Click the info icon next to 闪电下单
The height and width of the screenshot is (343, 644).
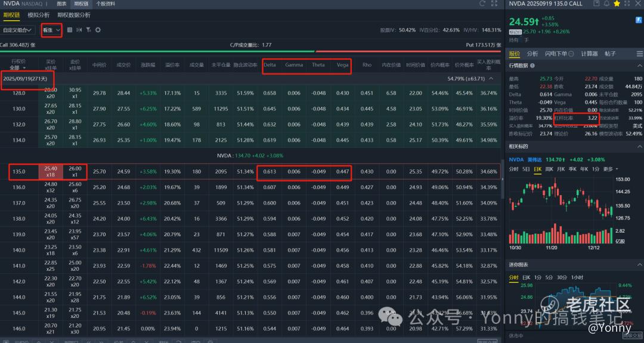click(x=571, y=54)
